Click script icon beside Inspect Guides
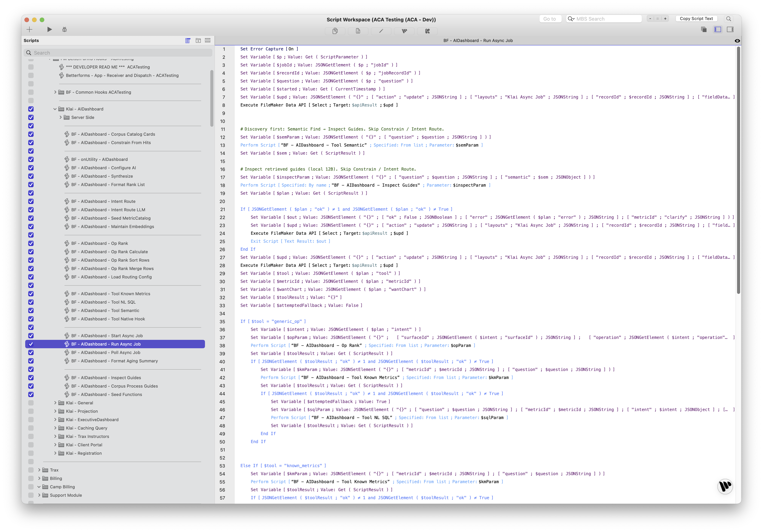The height and width of the screenshot is (532, 763). pos(67,378)
